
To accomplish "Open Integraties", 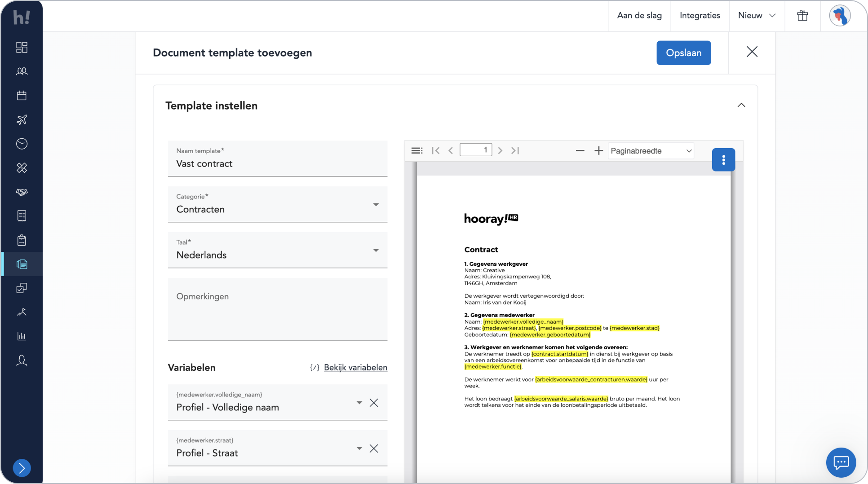I will [700, 16].
